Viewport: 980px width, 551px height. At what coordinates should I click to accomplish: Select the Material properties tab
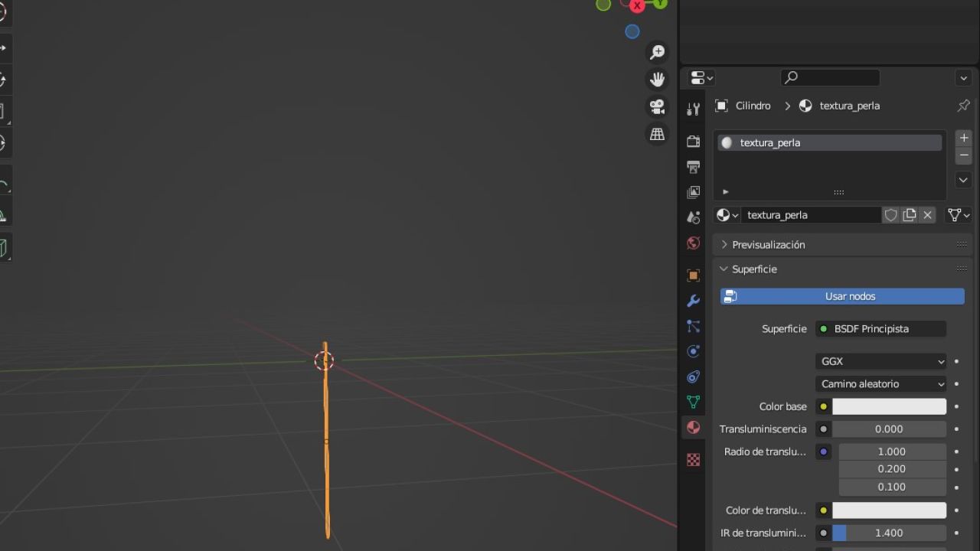(693, 427)
